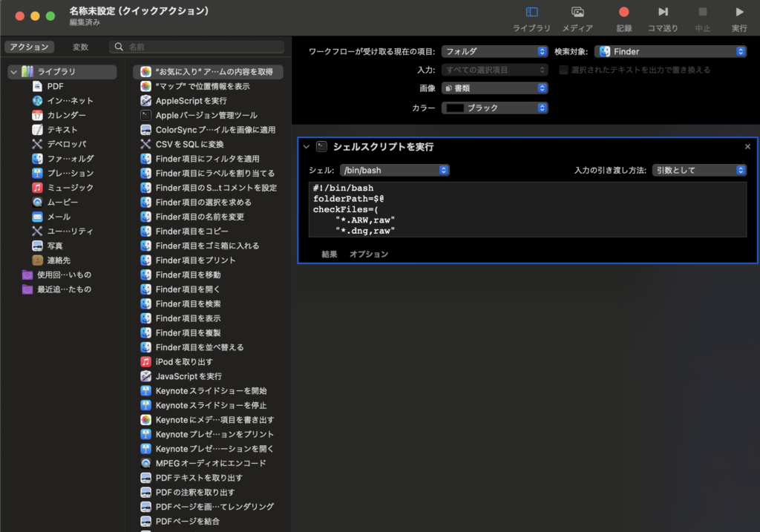The image size is (760, 532).
Task: Select the テキスト category icon
Action: [x=37, y=130]
